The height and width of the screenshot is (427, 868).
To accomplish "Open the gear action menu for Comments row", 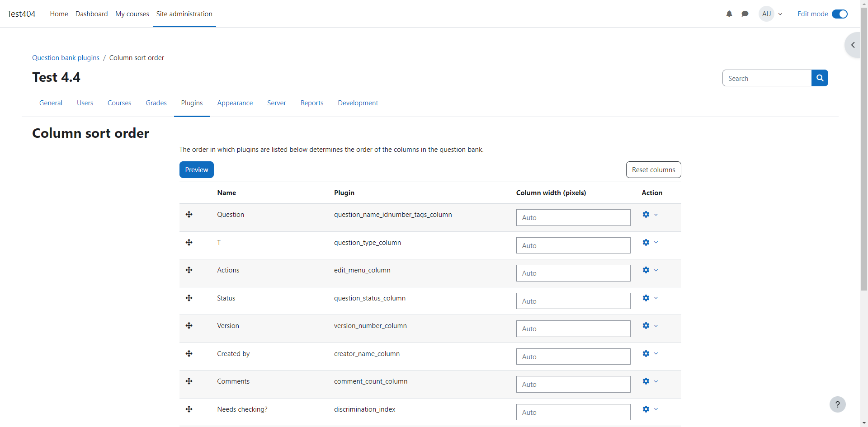I will [x=650, y=381].
